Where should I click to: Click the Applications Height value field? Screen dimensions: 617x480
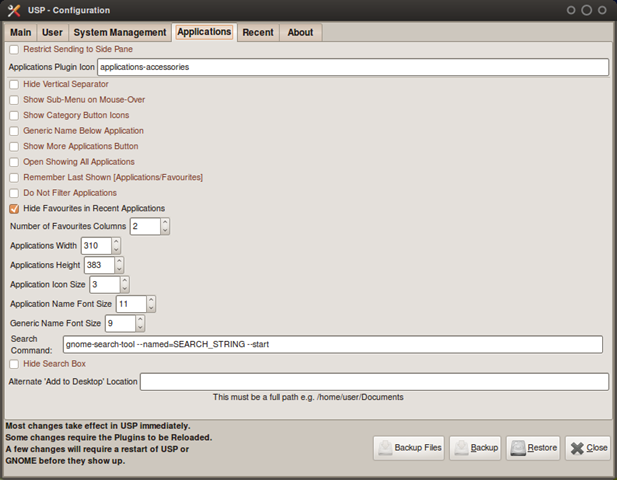[x=99, y=265]
